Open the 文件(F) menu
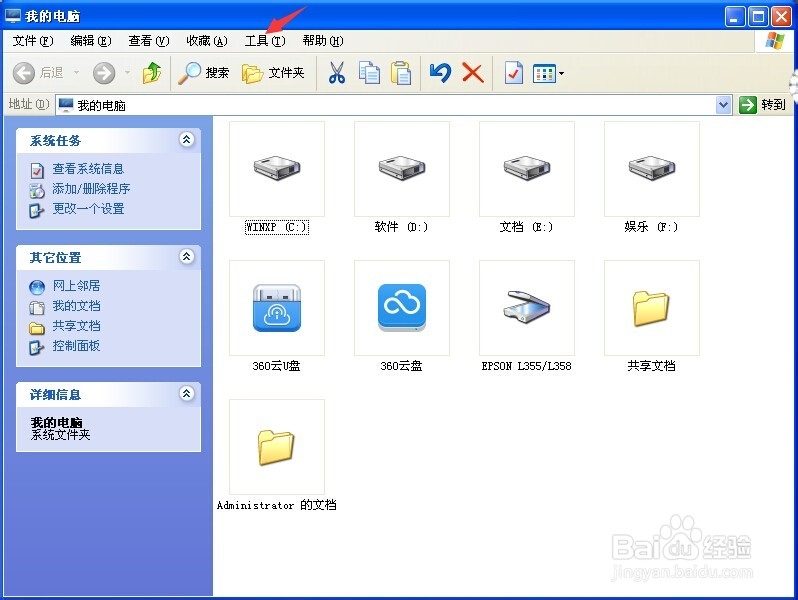 point(33,41)
